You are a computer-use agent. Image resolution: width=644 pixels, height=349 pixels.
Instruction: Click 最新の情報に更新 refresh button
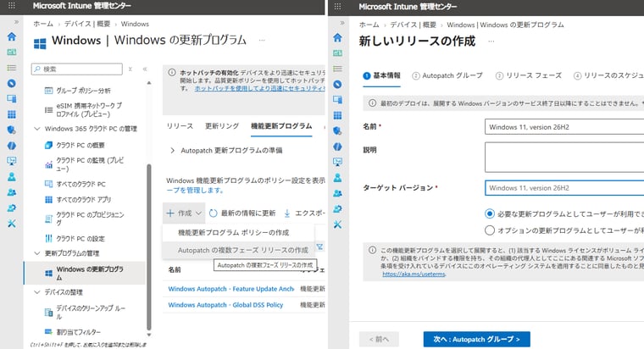click(242, 213)
